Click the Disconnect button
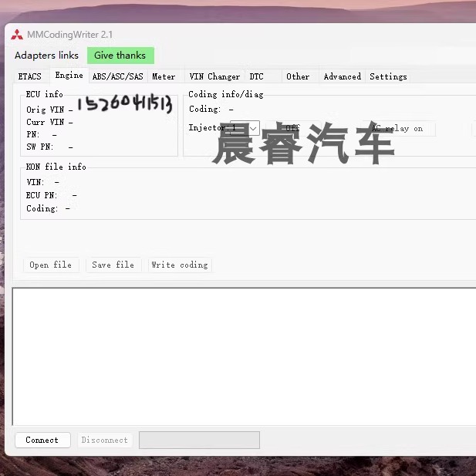This screenshot has width=476, height=476. tap(105, 440)
